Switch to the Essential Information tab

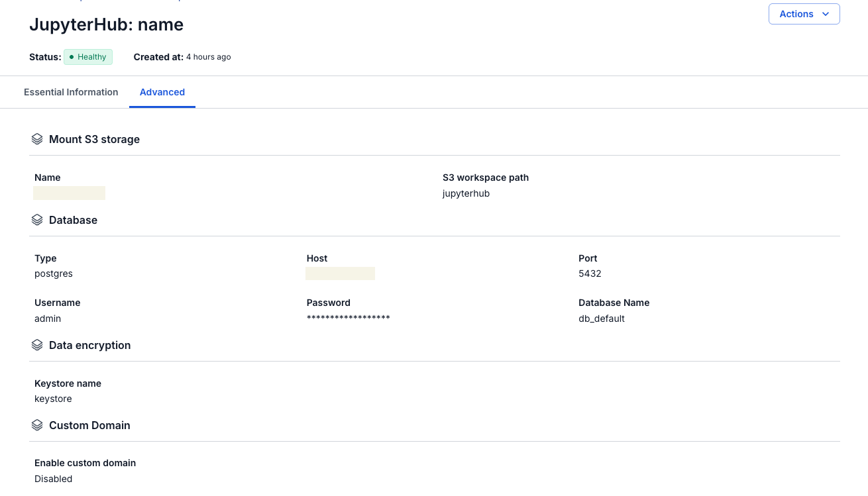71,92
